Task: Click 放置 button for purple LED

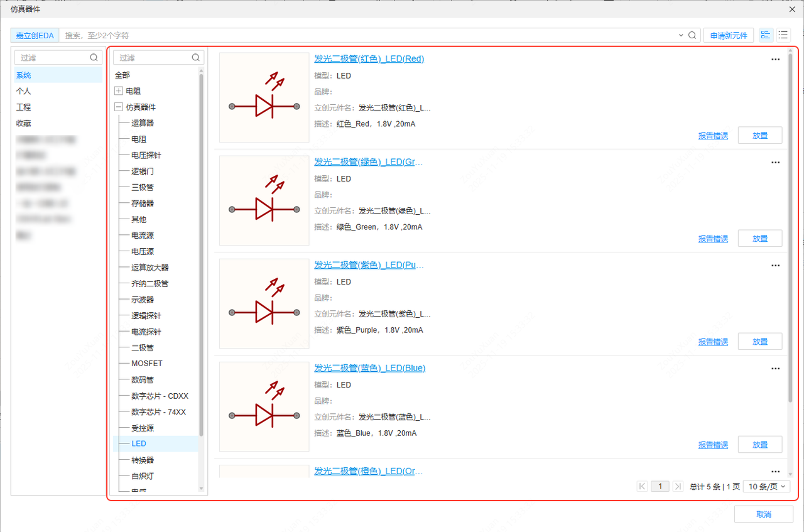Action: click(x=759, y=342)
